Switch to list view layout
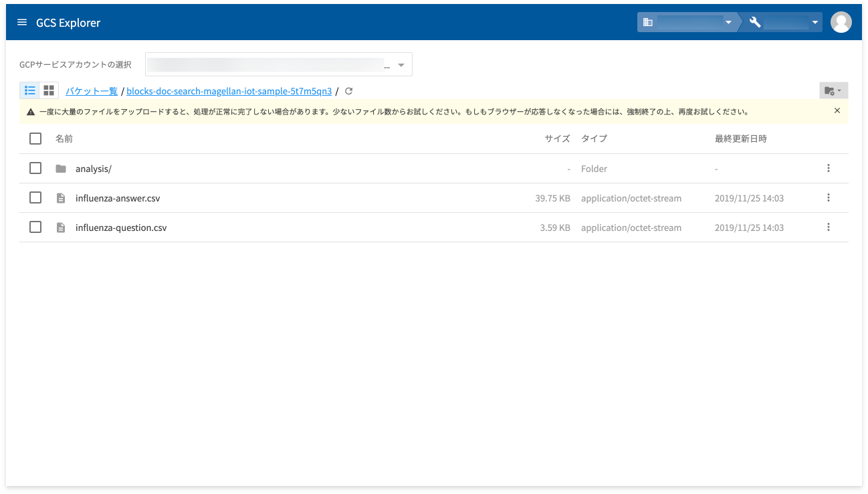 pos(30,90)
